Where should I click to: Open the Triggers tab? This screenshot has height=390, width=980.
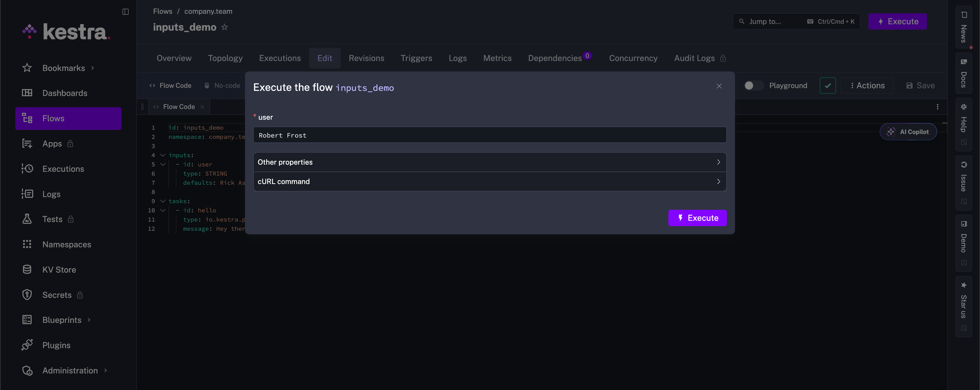pos(416,58)
